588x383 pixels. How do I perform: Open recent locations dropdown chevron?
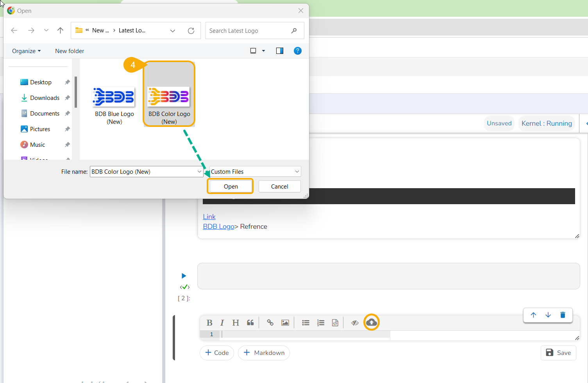coord(46,30)
